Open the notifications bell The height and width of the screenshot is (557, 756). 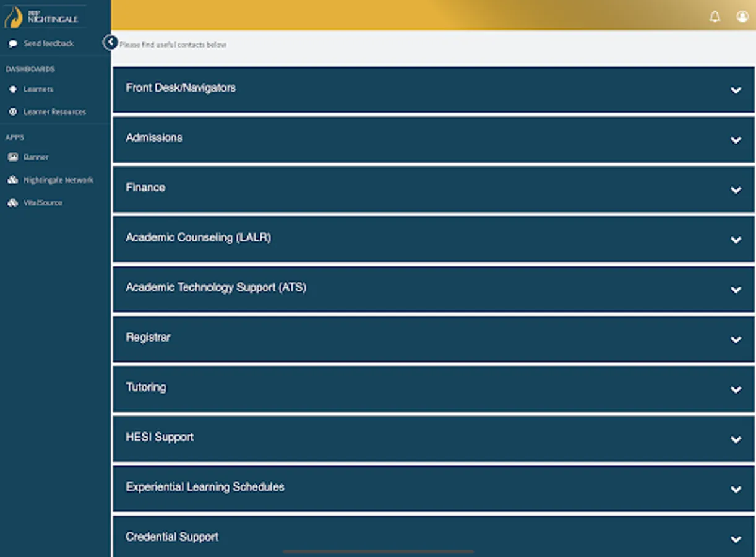(x=715, y=17)
